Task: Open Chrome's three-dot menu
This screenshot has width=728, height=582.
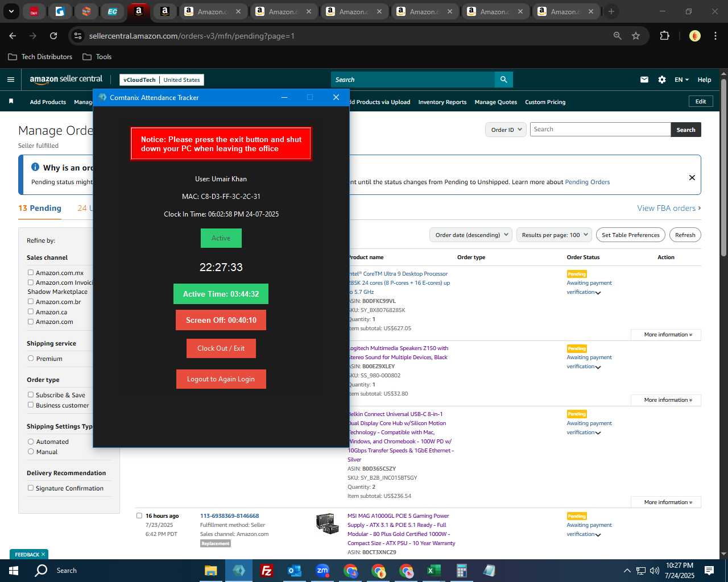Action: [x=714, y=36]
